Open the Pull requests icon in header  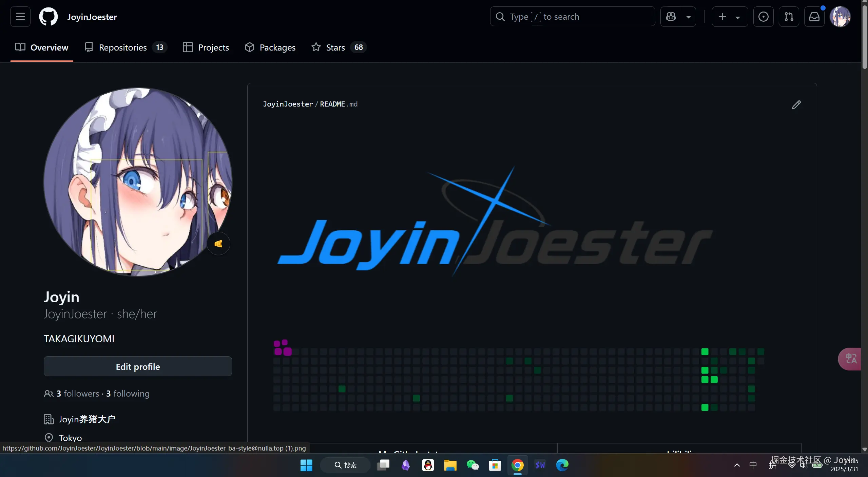789,17
